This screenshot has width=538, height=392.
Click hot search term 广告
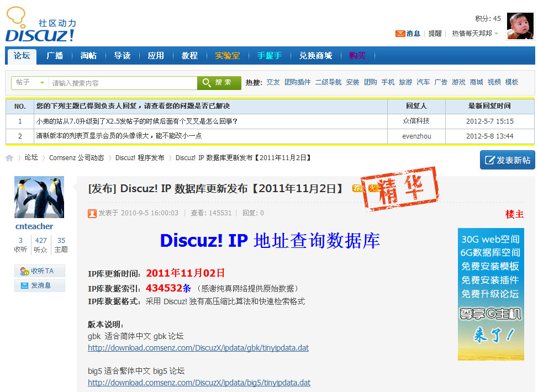(x=441, y=82)
